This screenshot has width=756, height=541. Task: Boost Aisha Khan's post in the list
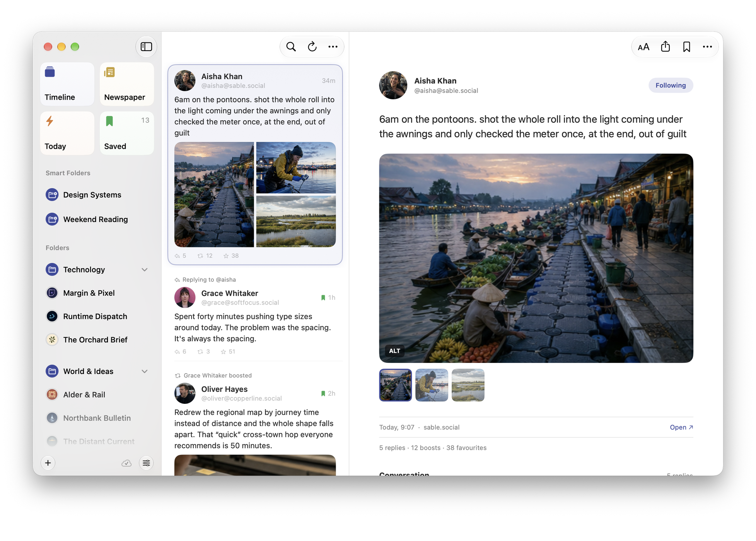tap(200, 256)
